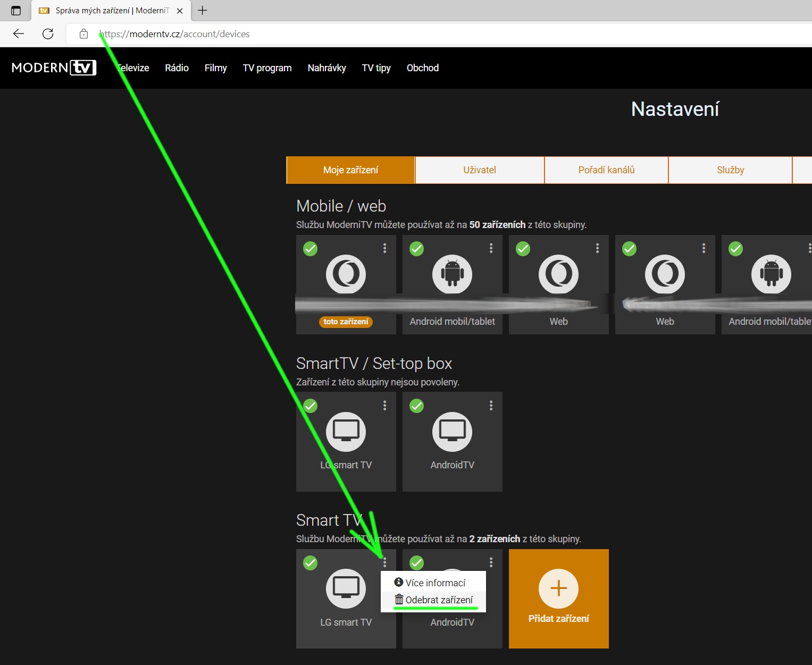812x665 pixels.
Task: Go to Nahrávky in the top navigation
Action: pyautogui.click(x=327, y=68)
